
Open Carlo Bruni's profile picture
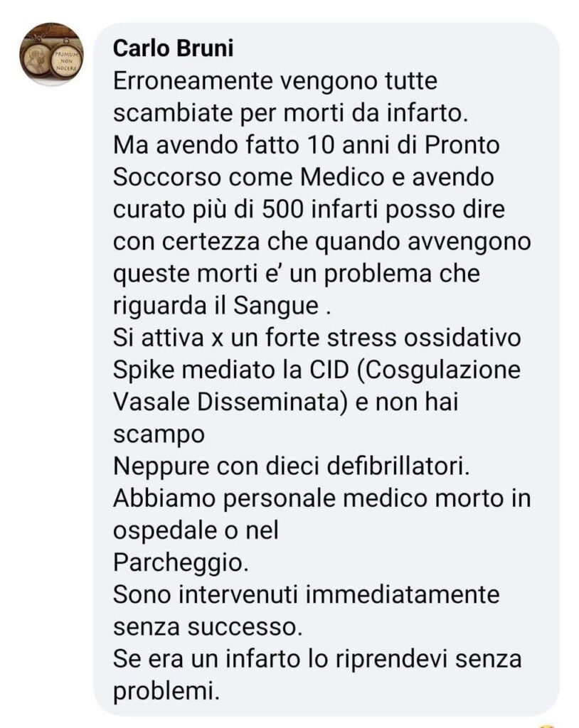[52, 55]
